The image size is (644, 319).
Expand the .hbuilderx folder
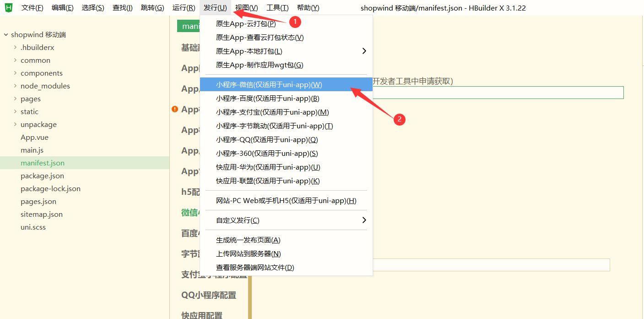click(x=16, y=48)
